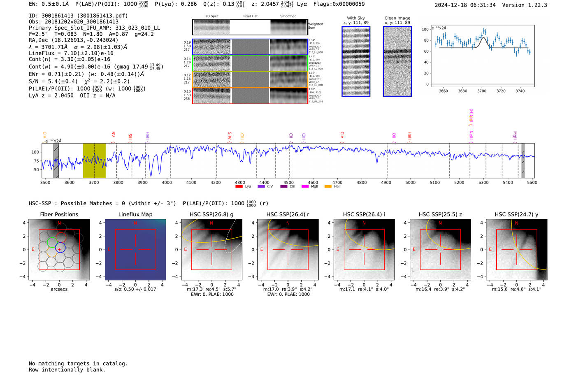The height and width of the screenshot is (392, 576).
Task: Open the Fiber Positions panel image
Action: 59,249
